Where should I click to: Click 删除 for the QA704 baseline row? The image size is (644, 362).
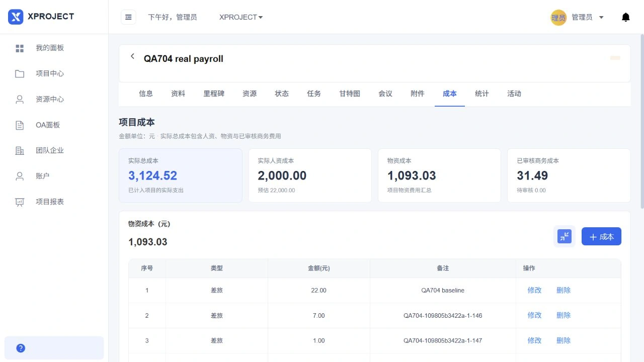click(563, 290)
